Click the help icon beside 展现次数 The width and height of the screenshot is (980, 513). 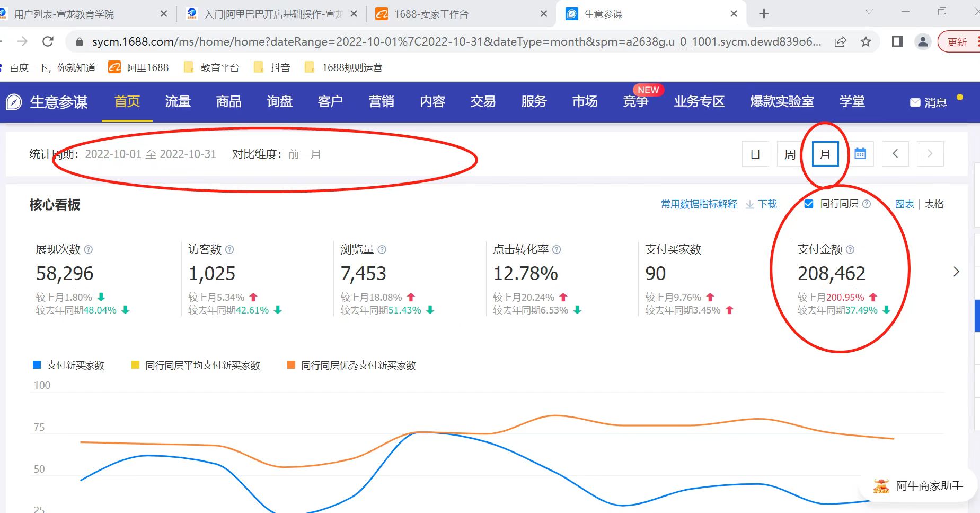click(89, 249)
